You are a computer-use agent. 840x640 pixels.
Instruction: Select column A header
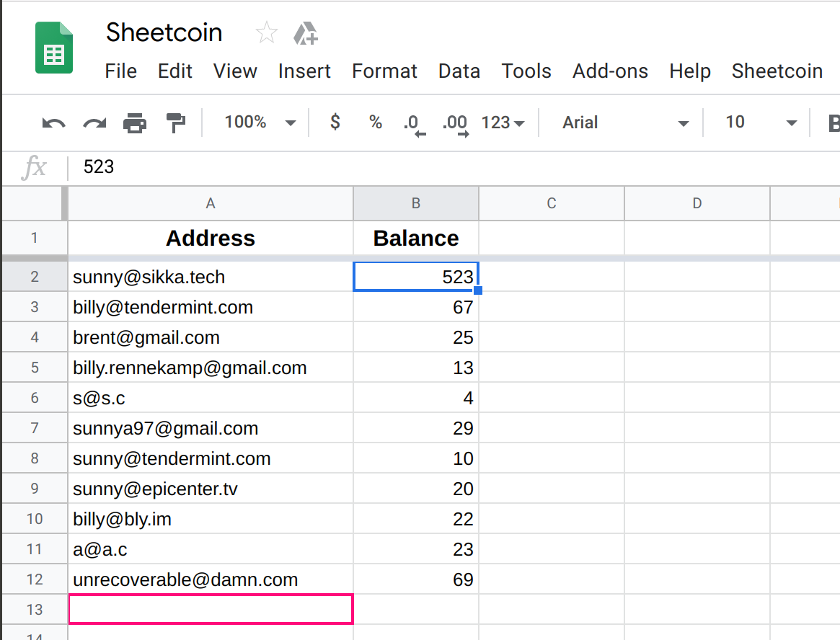coord(211,203)
